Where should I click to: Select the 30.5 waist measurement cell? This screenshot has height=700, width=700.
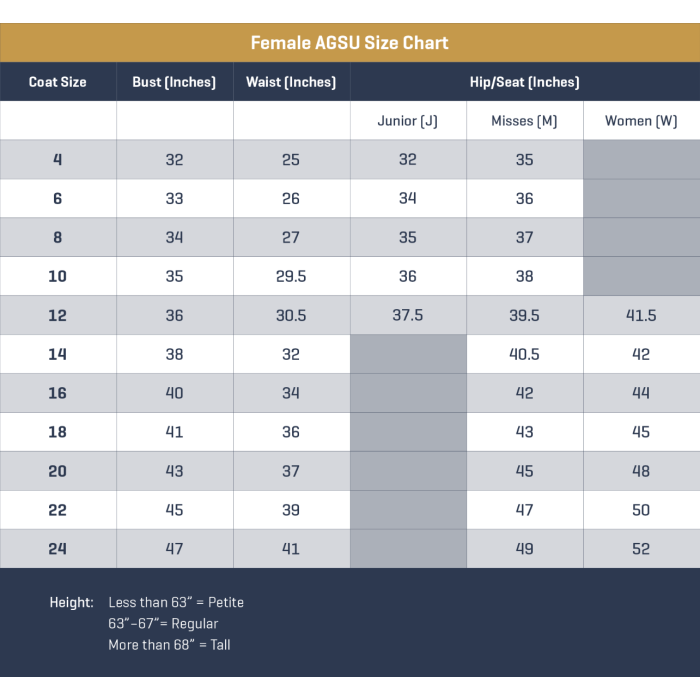tap(291, 315)
